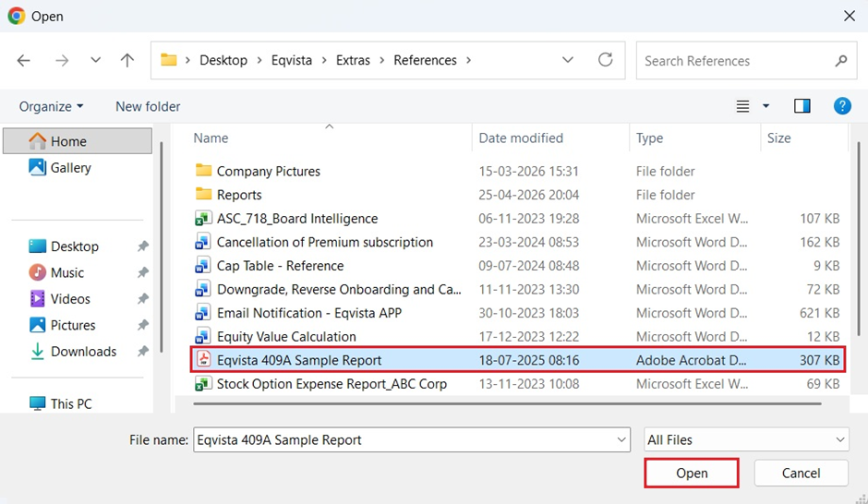
Task: Click pin icon next to Music
Action: (143, 272)
